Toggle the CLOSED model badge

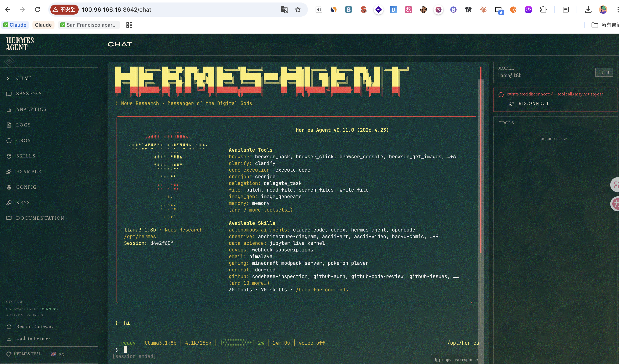604,72
